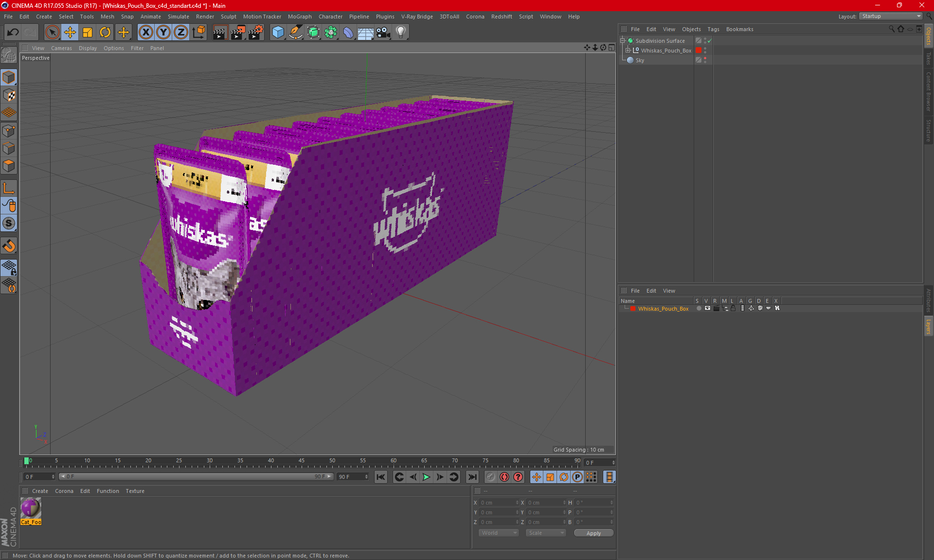Select the Cat_Food material thumbnail

click(x=31, y=508)
